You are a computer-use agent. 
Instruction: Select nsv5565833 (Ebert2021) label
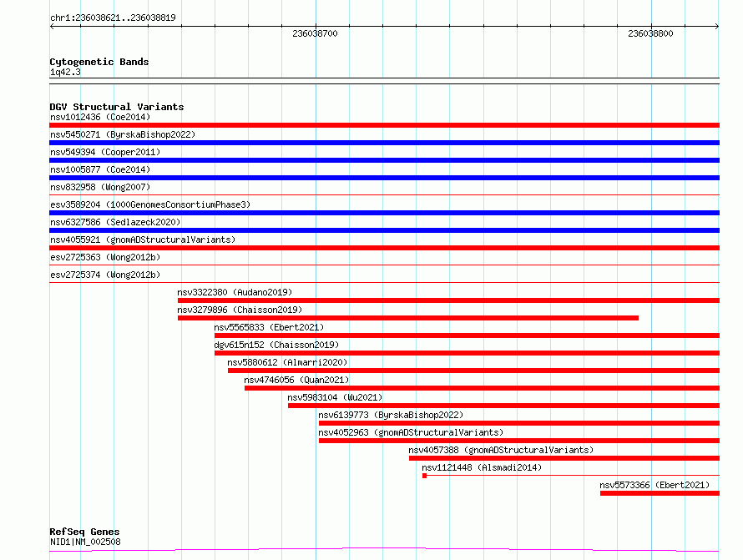coord(269,327)
